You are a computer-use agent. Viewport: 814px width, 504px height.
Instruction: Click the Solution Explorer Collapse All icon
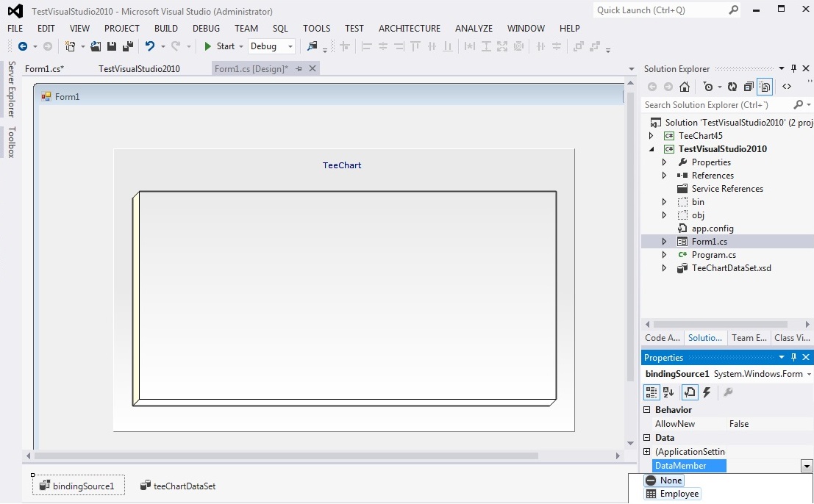(749, 87)
